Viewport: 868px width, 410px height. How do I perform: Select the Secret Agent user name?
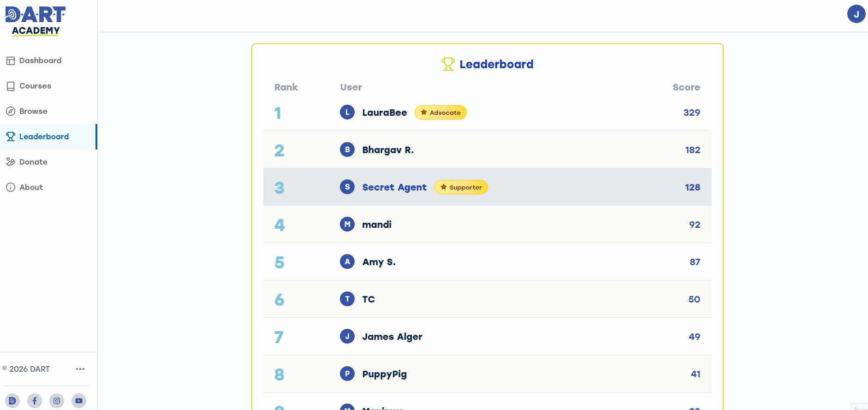coord(394,187)
